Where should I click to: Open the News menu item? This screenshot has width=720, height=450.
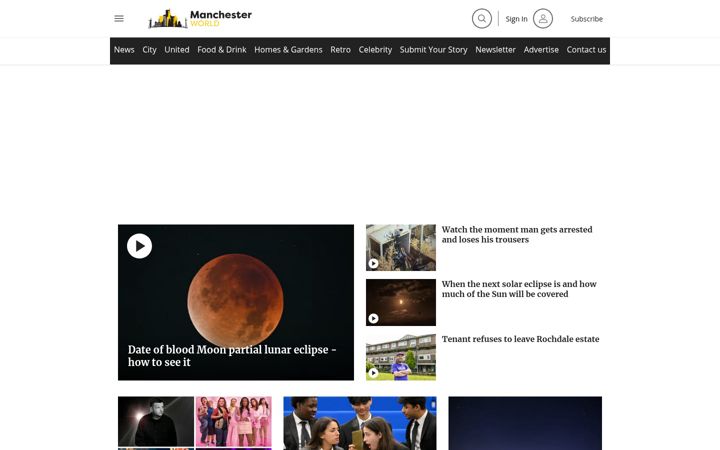pyautogui.click(x=124, y=50)
